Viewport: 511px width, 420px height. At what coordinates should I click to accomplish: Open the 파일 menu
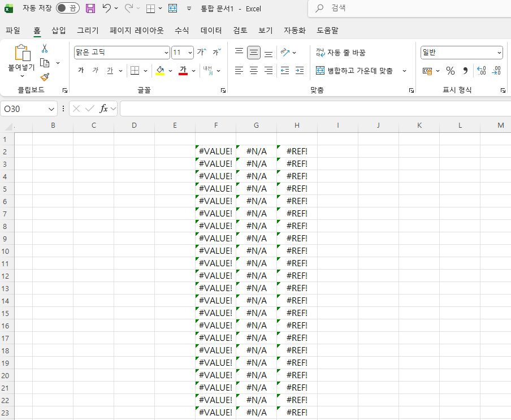tap(13, 31)
